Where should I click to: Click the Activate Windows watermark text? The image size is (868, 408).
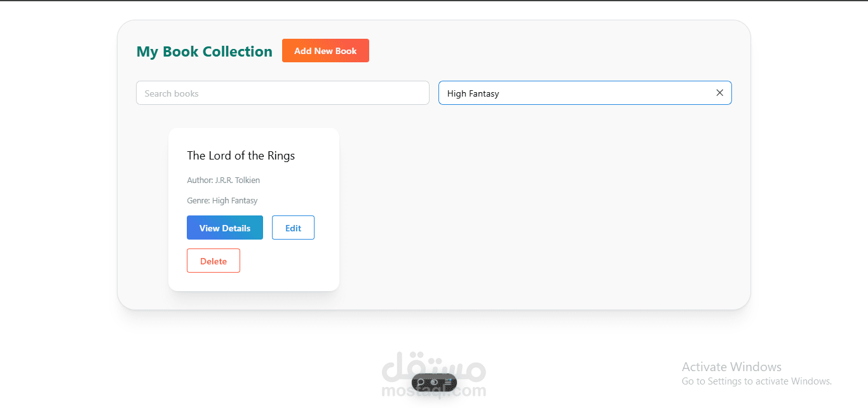click(731, 367)
